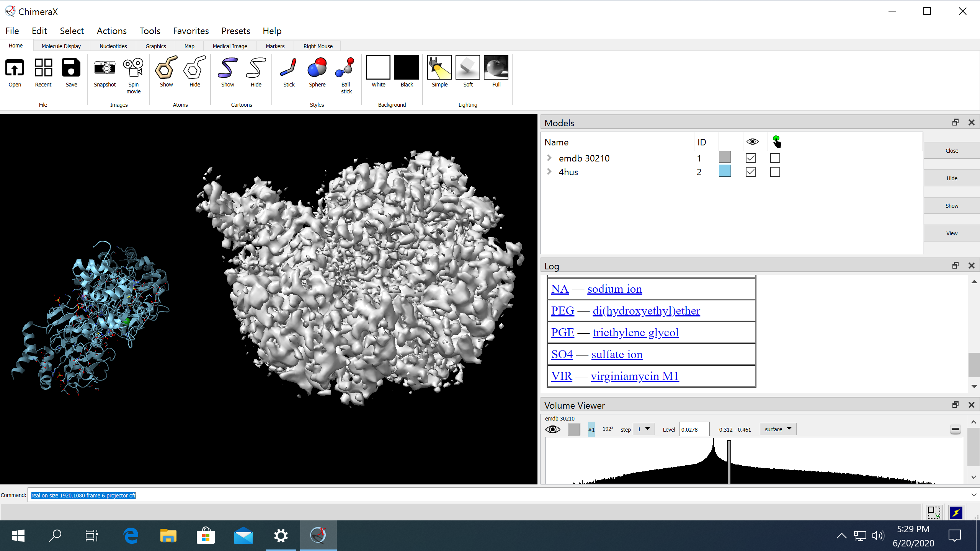Open the Tools menu
This screenshot has width=980, height=551.
click(150, 31)
